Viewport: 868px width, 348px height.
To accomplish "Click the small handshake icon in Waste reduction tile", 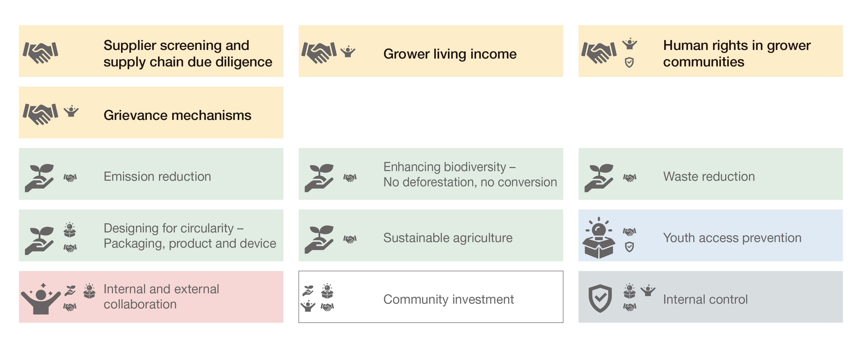I will pos(629,177).
